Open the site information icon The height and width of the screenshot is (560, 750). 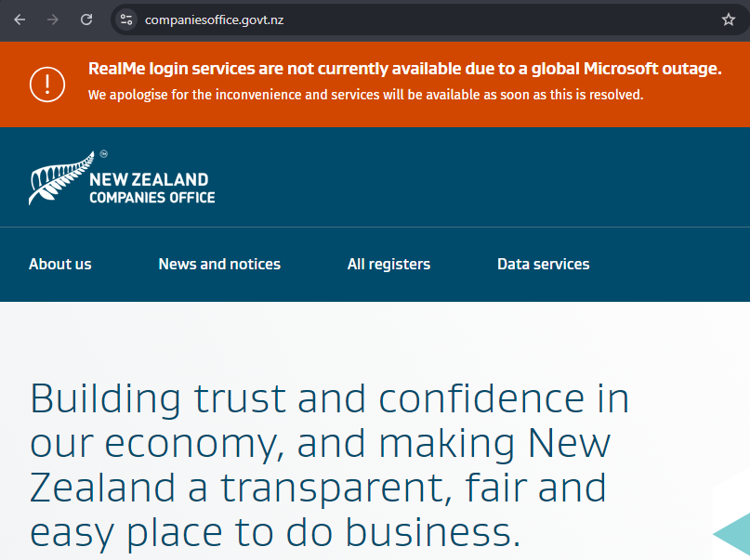point(126,20)
